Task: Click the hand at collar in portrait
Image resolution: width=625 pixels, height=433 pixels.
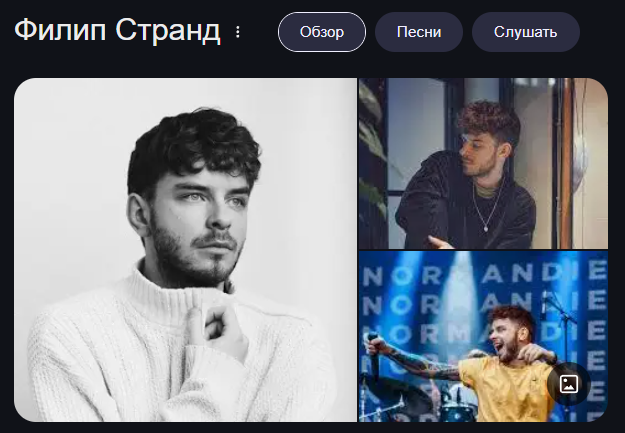Action: pos(219,327)
